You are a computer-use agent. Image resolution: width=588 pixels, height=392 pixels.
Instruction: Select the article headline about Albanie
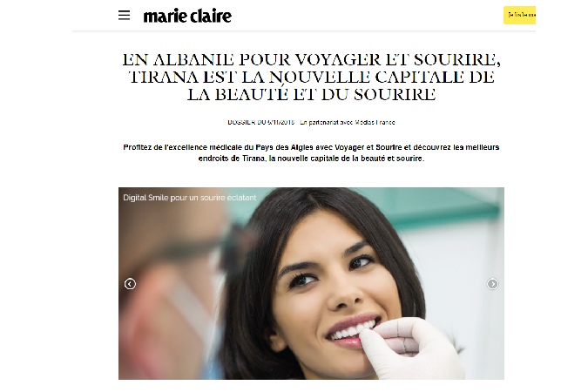pos(312,77)
